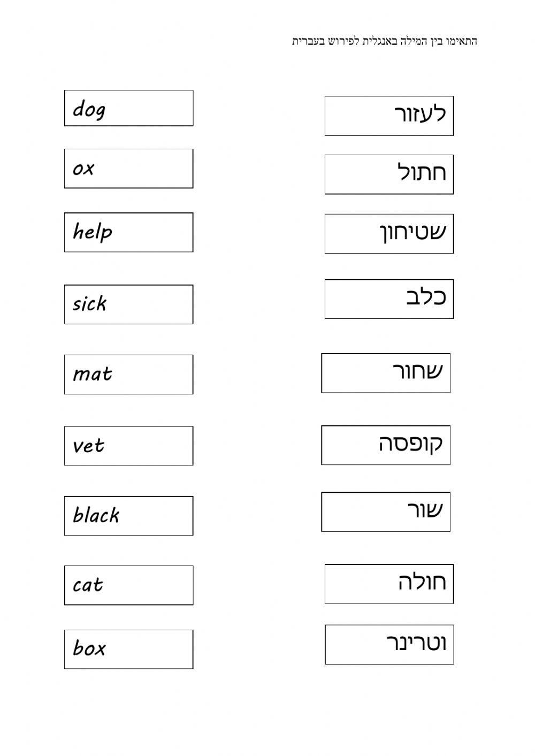
Task: Select the Hebrew box reading לעזור
Action: click(389, 116)
